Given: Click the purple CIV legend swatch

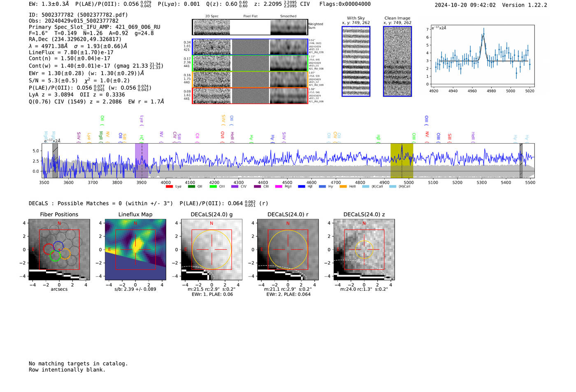Looking at the screenshot, I should pos(235,187).
